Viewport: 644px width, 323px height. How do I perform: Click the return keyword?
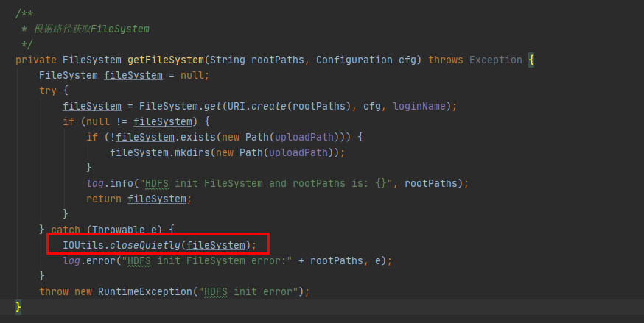104,199
